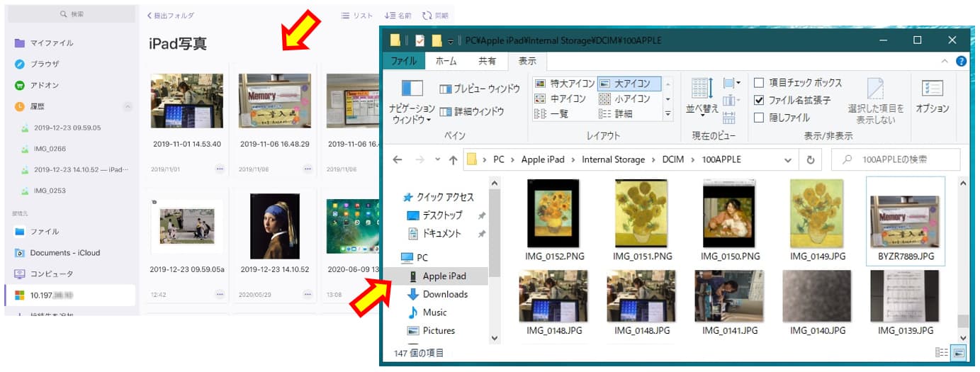Viewport: 980px width, 372px height.
Task: Open 並べ替え sort dropdown
Action: 702,96
